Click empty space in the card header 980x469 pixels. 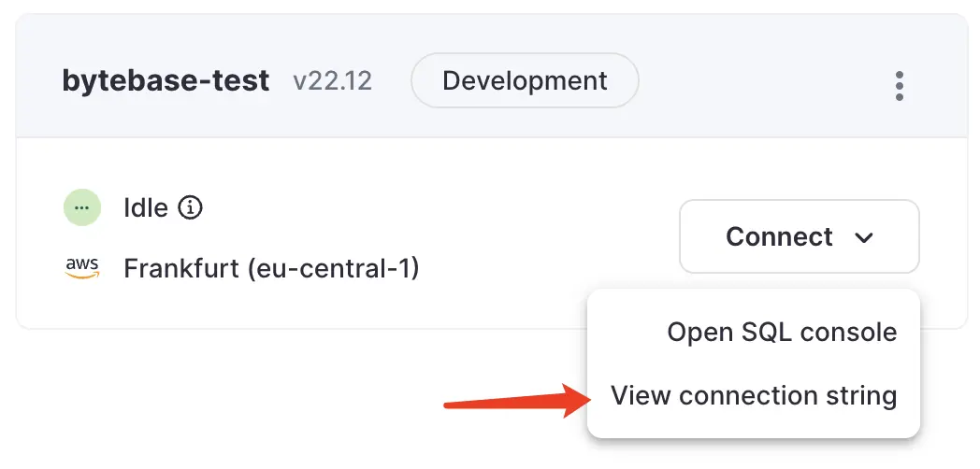click(762, 81)
